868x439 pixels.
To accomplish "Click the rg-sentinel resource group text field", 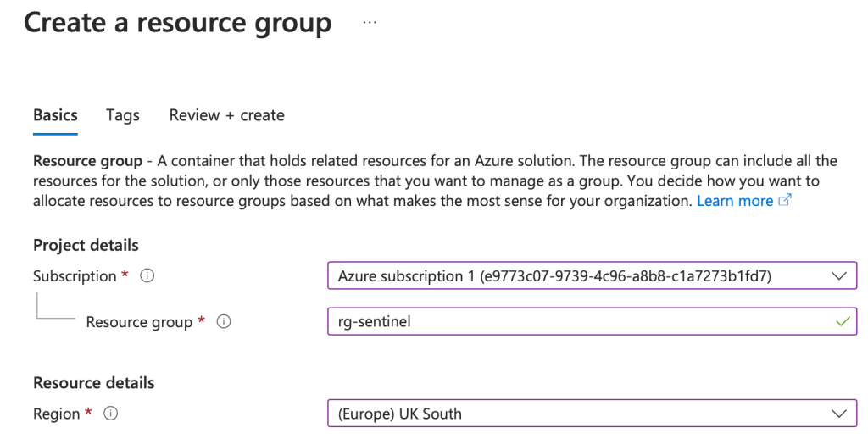I will [x=576, y=322].
